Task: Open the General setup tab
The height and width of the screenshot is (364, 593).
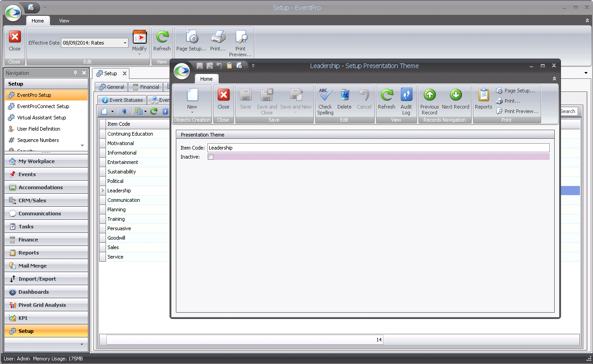Action: [111, 87]
